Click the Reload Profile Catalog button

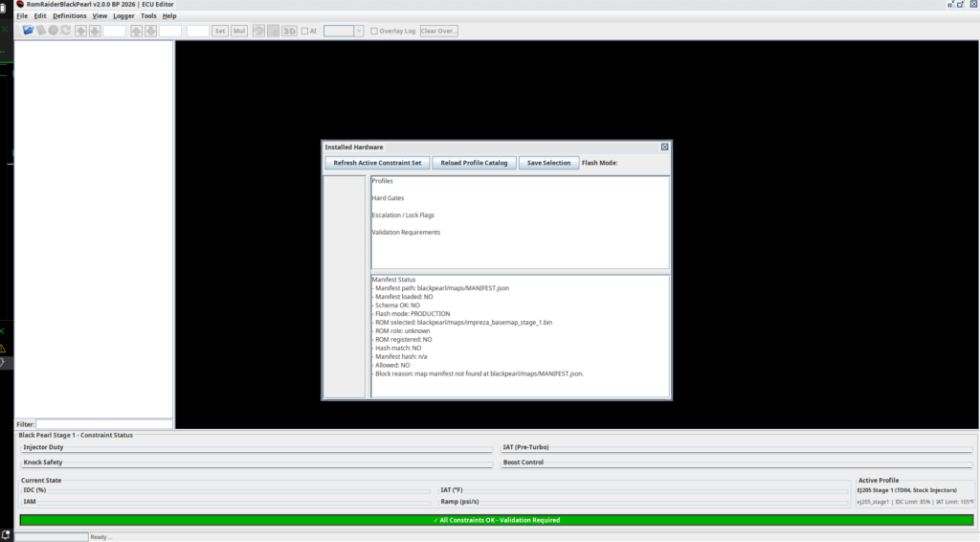pyautogui.click(x=474, y=163)
